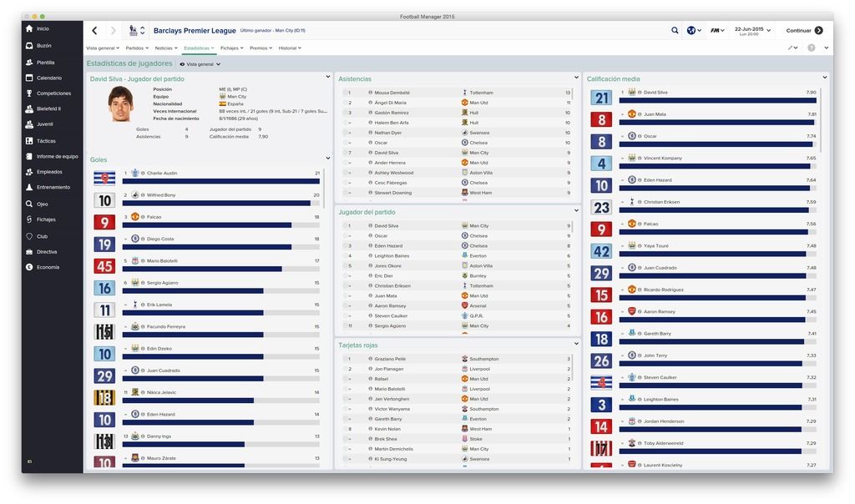Expand the Tarjetas rojas panel chevron
Screen dimensions: 855x504
point(576,344)
